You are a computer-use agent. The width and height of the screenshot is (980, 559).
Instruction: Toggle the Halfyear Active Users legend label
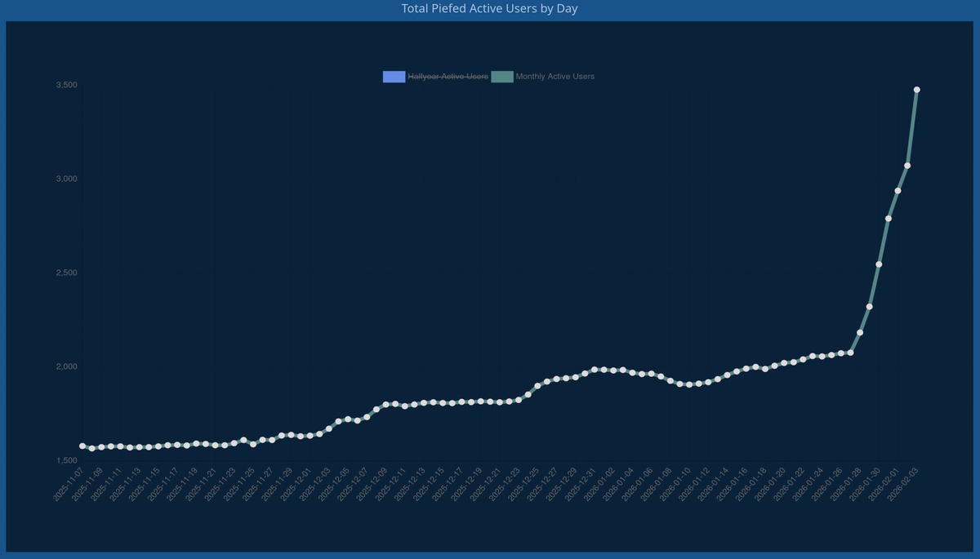(x=448, y=77)
